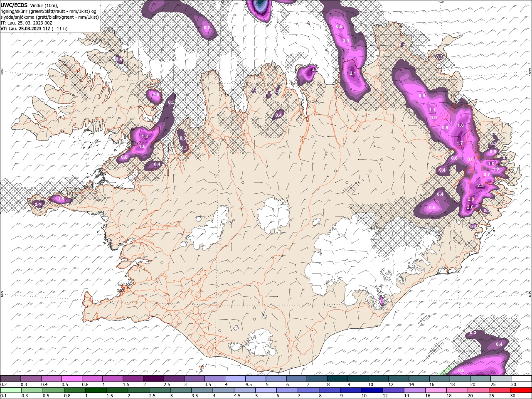532x399 pixels.
Task: Click the pink upper legend swatch starting at 0.5
Action: coord(71,379)
